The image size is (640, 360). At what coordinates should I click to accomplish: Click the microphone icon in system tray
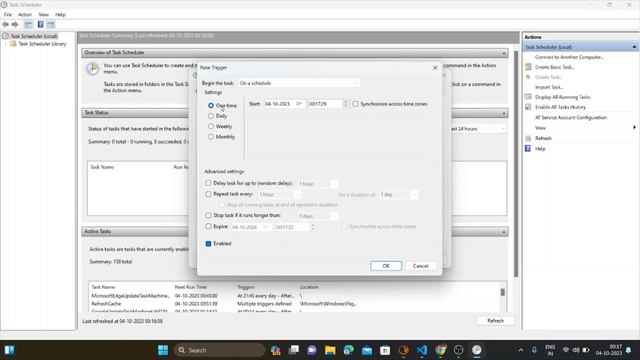click(534, 350)
